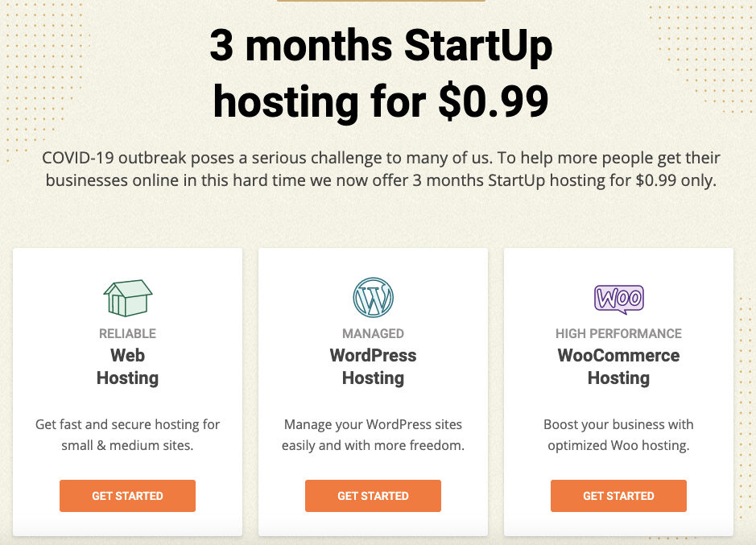Select the WordPress Hosting card title
Viewport: 756px width, 545px height.
pos(374,366)
